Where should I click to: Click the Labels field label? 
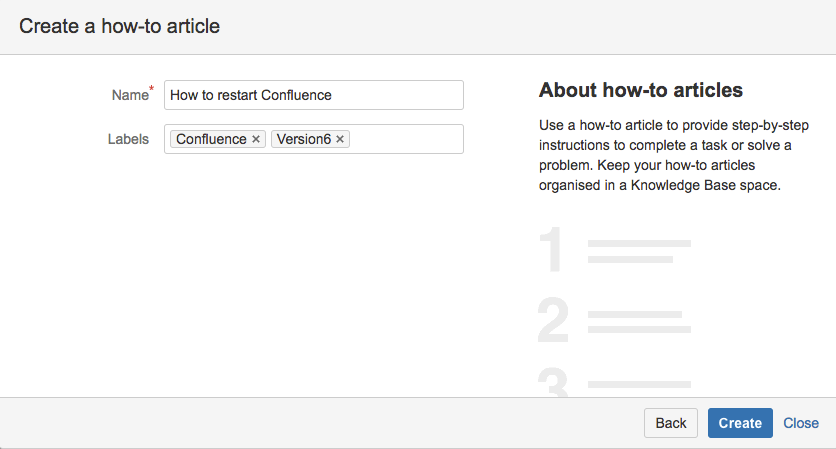128,139
